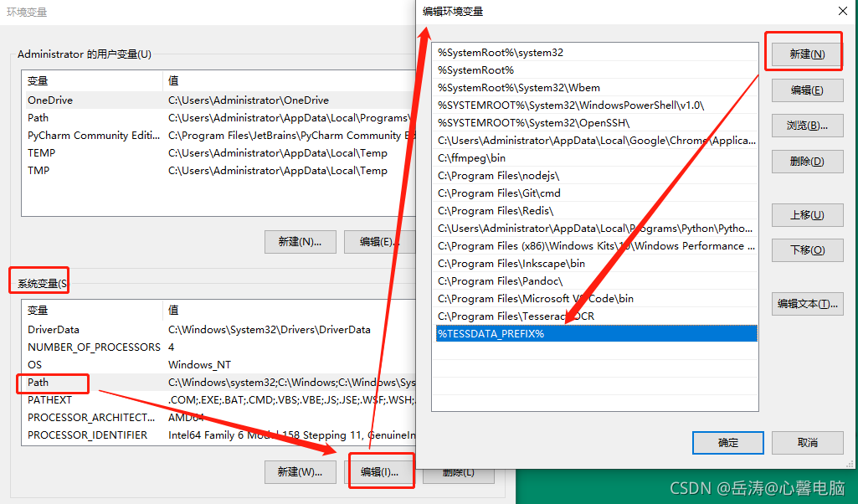Click 变量 column header in system variables
The width and height of the screenshot is (858, 504).
92,311
